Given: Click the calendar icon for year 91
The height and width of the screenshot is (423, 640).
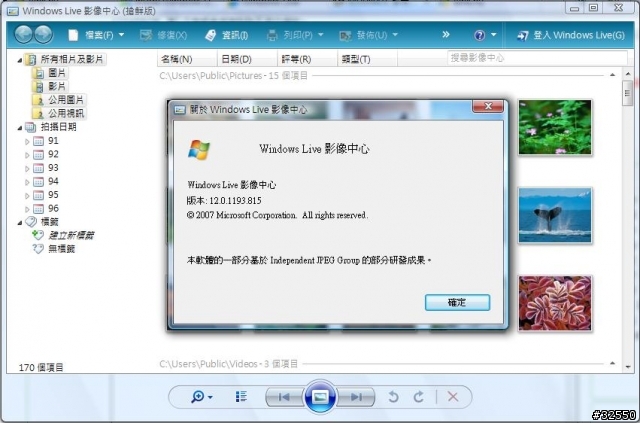Looking at the screenshot, I should coord(38,141).
